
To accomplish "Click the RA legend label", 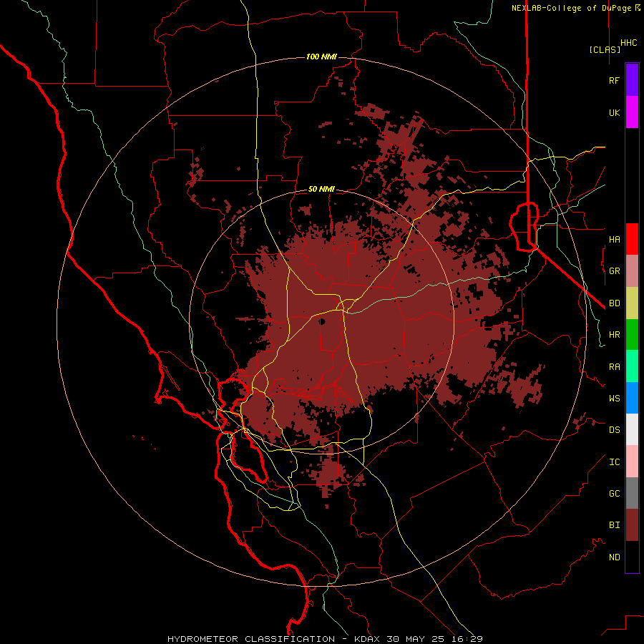I will tap(615, 366).
